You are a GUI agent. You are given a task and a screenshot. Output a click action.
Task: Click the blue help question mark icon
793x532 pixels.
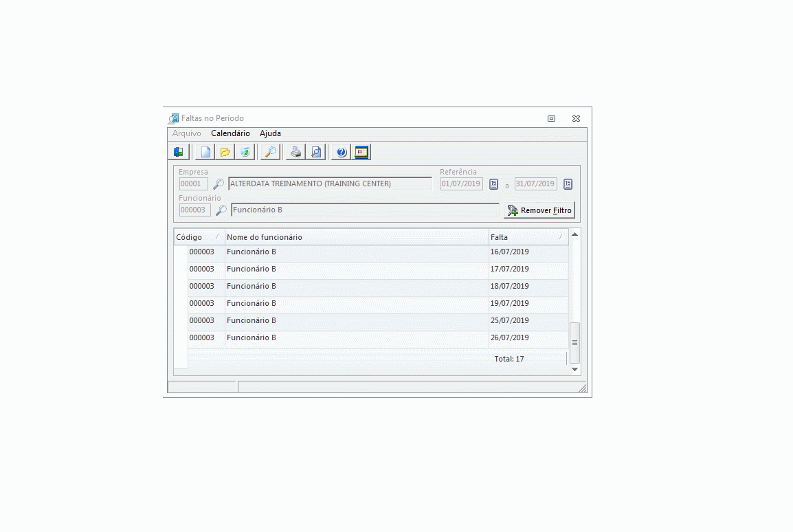(342, 152)
